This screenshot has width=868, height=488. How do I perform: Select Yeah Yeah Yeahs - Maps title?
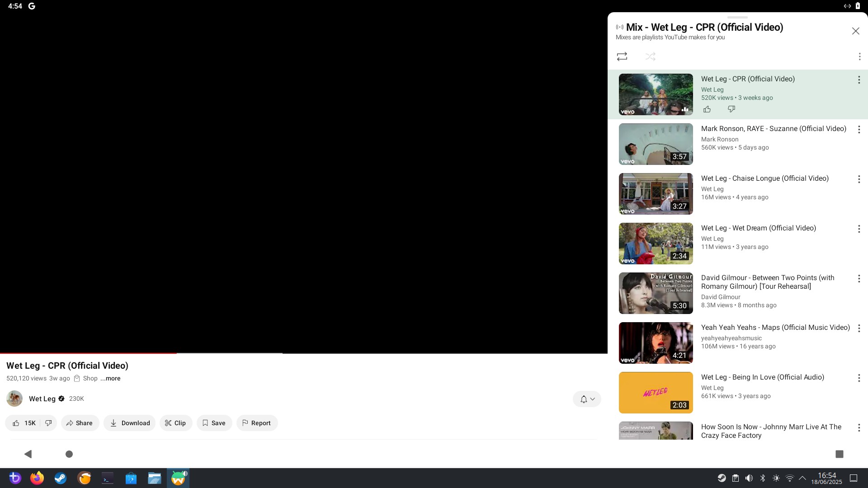click(775, 328)
